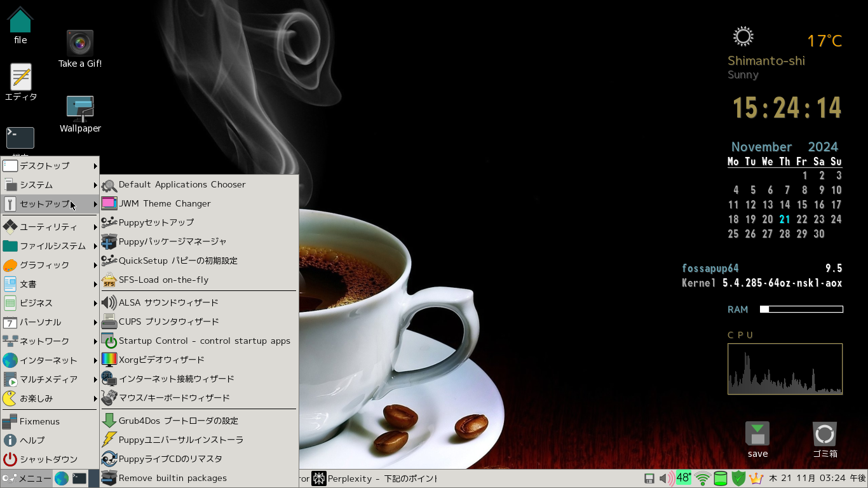Screen dimensions: 868x488
Task: Open the インターネット menu category
Action: click(50, 360)
